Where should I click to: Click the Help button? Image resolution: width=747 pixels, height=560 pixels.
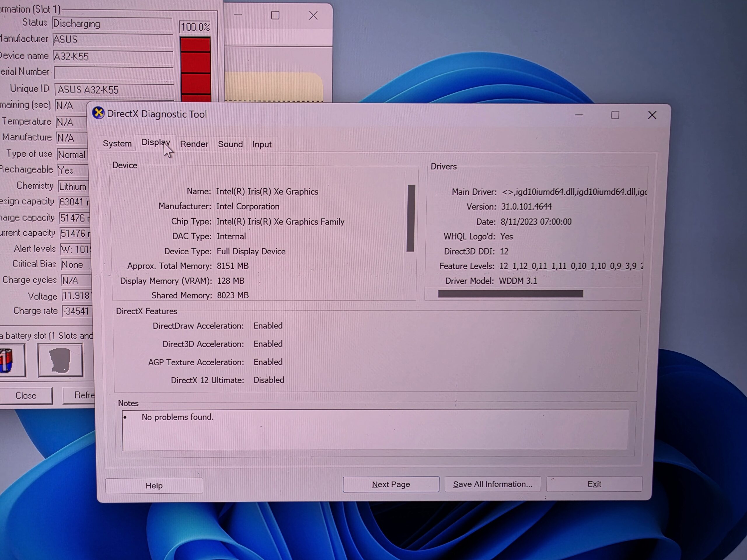point(154,486)
